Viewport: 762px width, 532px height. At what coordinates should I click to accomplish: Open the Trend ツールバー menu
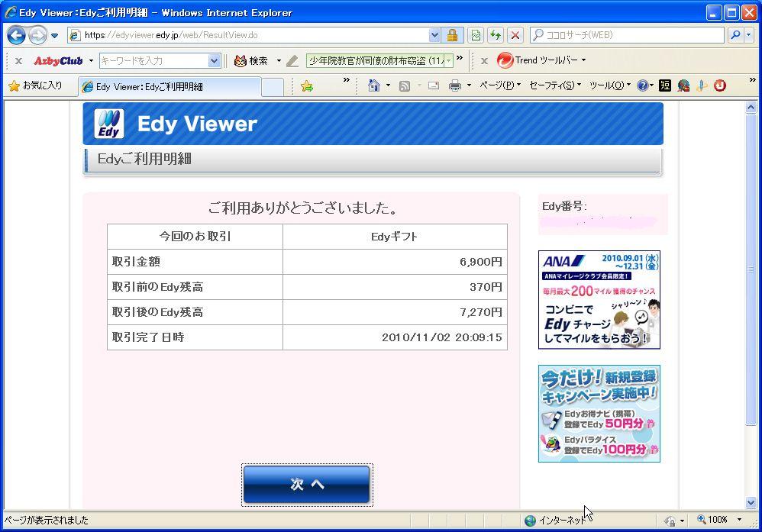point(550,60)
